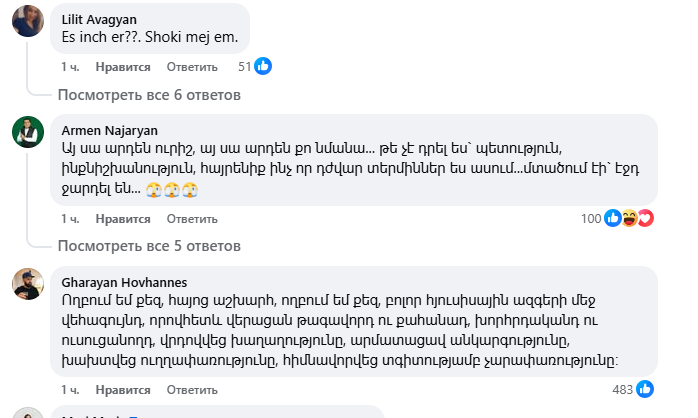Like Lilit Avagyan's comment with Нравится
698x418 pixels.
tap(123, 67)
